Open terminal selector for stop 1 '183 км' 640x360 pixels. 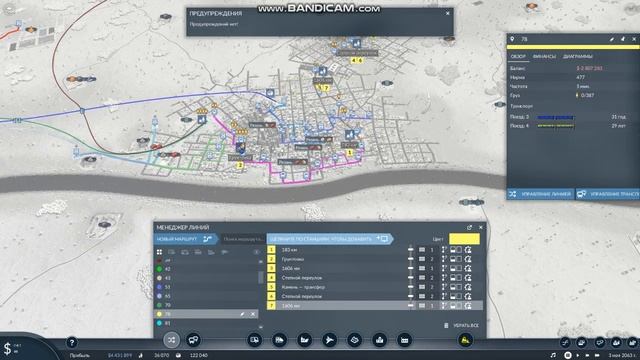click(x=427, y=250)
